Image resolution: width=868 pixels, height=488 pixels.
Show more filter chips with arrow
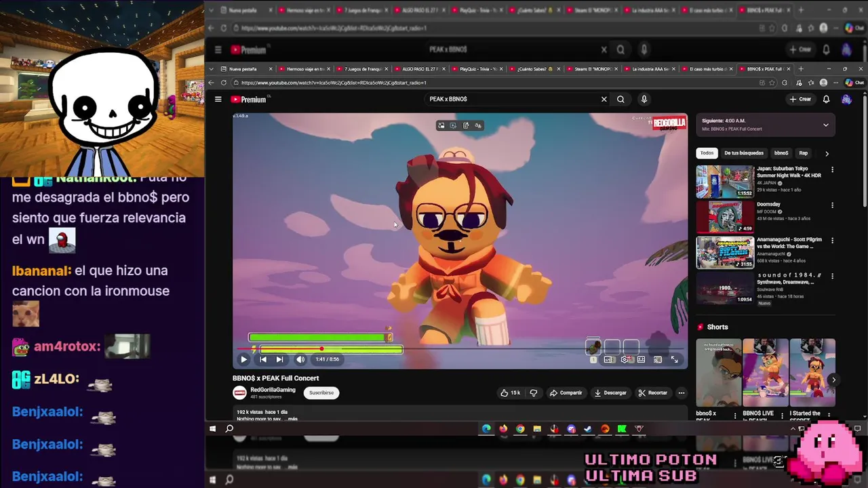click(x=827, y=153)
